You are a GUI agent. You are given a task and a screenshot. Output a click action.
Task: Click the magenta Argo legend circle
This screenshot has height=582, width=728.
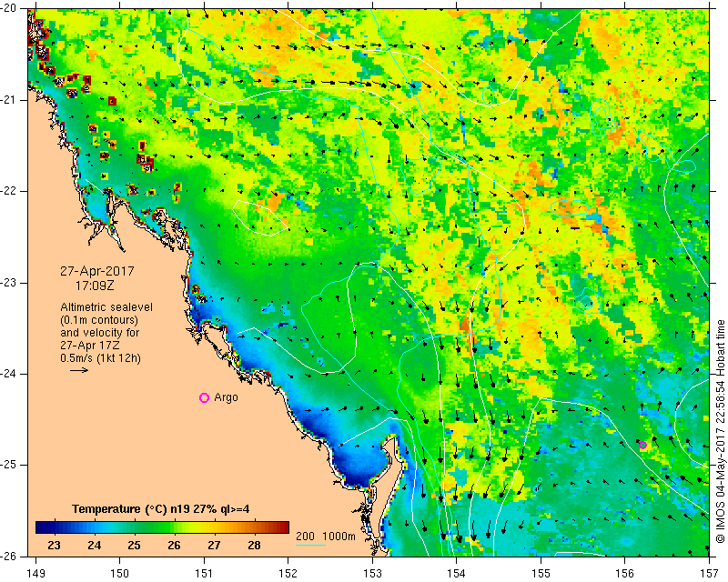coord(204,397)
